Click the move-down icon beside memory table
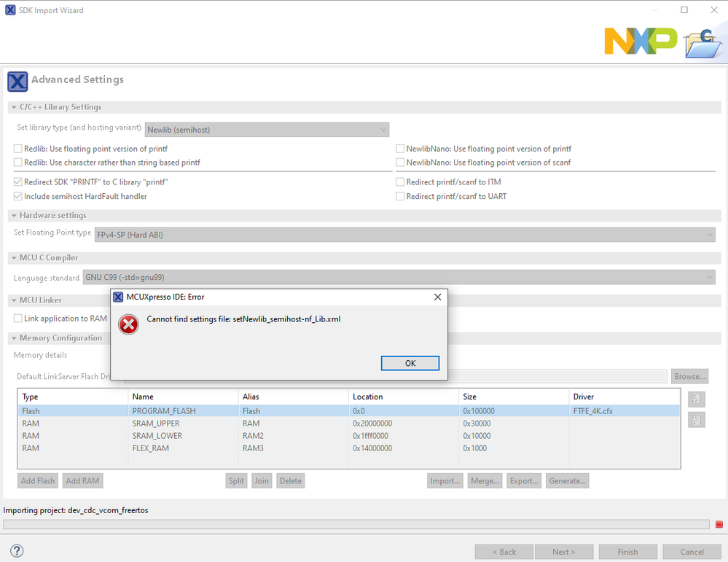Viewport: 728px width, 562px height. point(697,420)
